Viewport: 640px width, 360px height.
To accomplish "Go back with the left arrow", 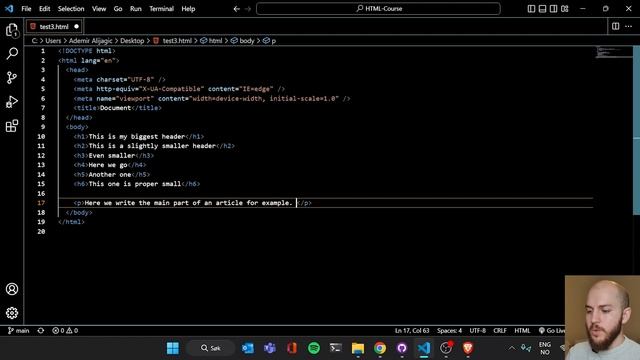I will point(237,9).
